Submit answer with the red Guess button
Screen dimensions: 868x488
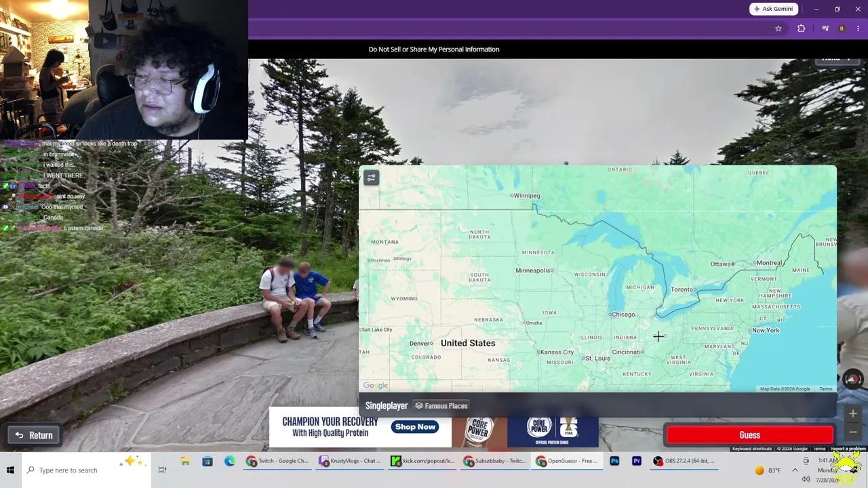pyautogui.click(x=750, y=435)
